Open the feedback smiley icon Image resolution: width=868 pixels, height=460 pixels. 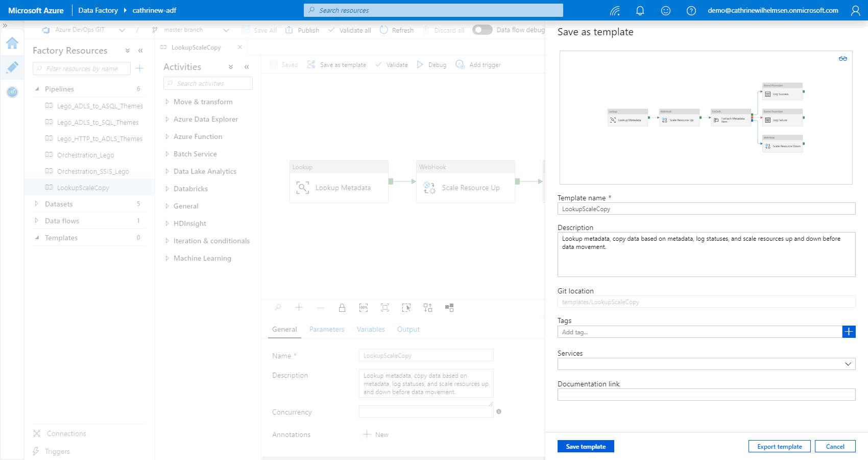665,11
